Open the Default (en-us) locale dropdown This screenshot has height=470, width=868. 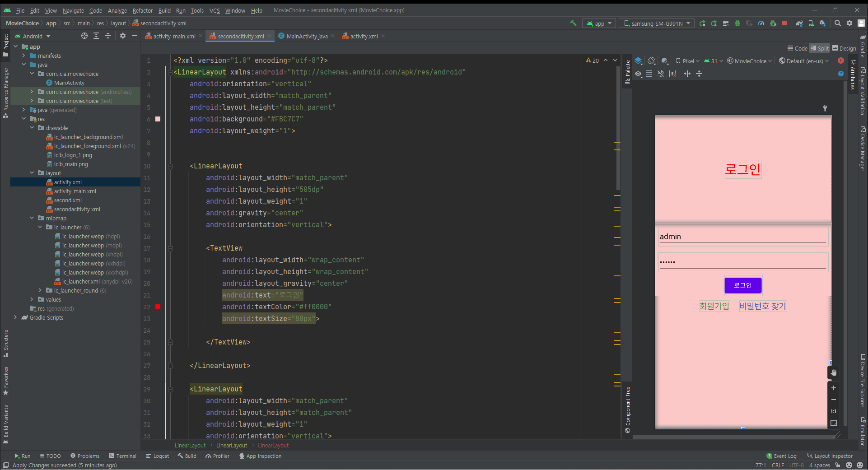click(804, 61)
